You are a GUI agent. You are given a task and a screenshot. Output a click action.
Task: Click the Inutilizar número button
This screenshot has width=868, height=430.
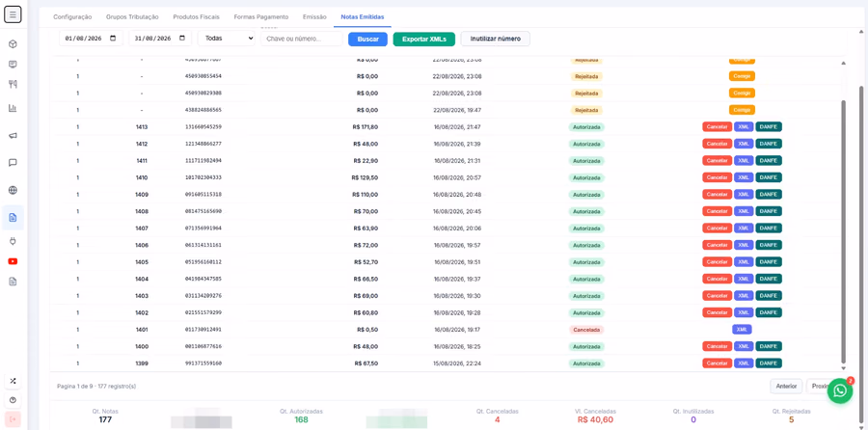[x=496, y=39]
